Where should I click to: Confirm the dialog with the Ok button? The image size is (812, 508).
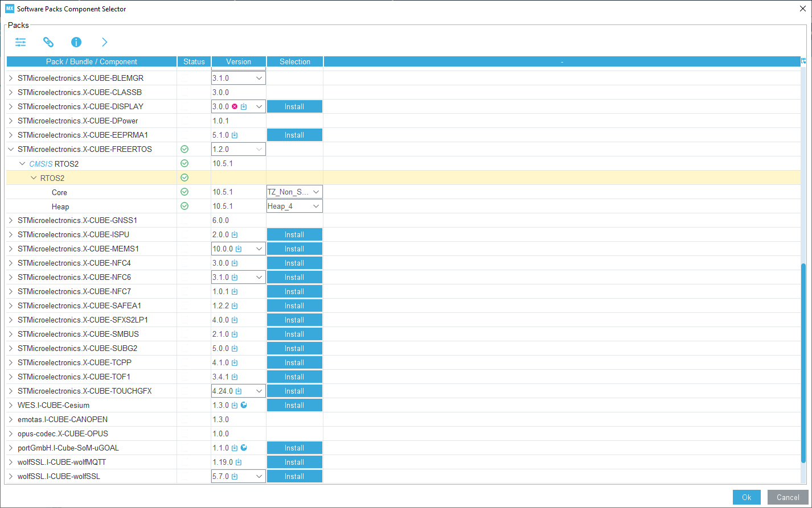747,497
